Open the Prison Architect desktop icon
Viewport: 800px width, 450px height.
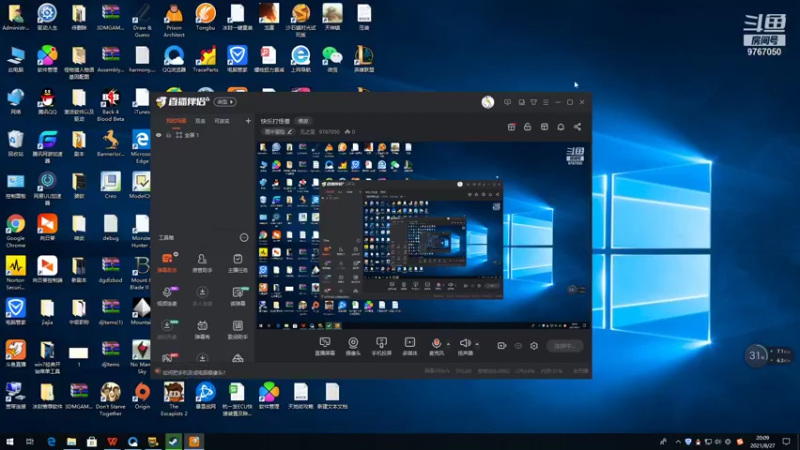(174, 20)
